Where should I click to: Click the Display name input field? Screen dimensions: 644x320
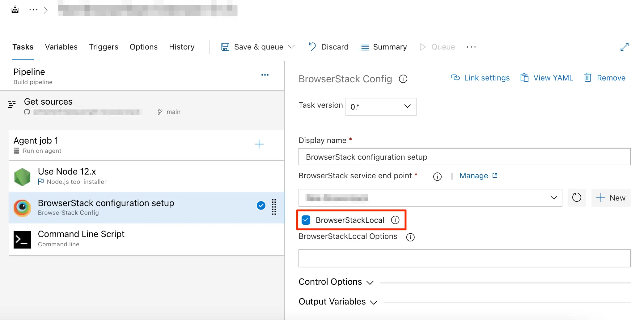[x=464, y=157]
